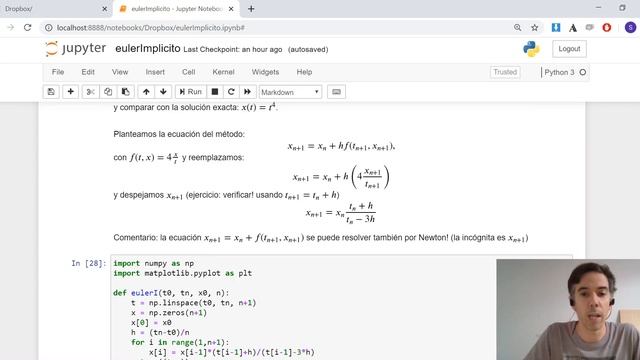Image resolution: width=640 pixels, height=360 pixels.
Task: Click the Comentario paragraph about Newton
Action: [x=321, y=238]
